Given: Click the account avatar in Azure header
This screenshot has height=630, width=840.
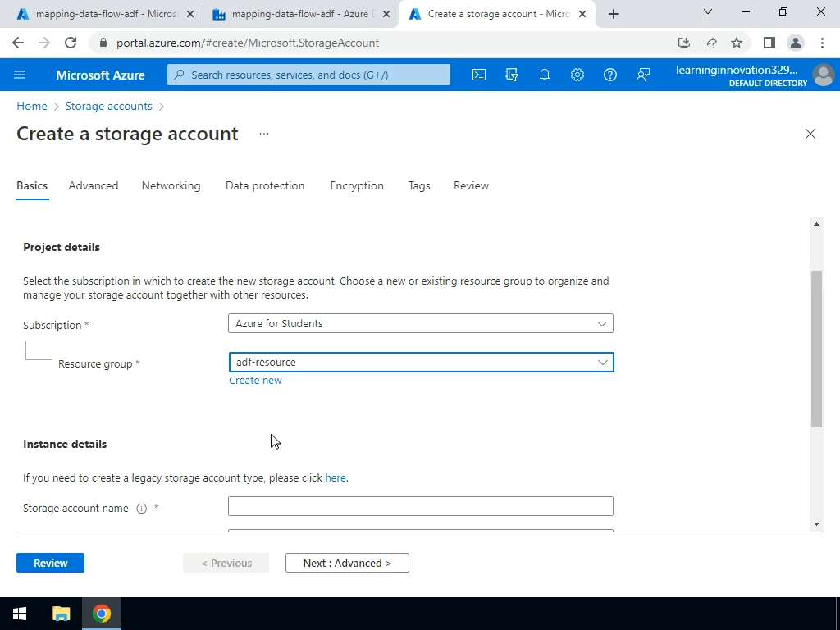Looking at the screenshot, I should click(824, 75).
